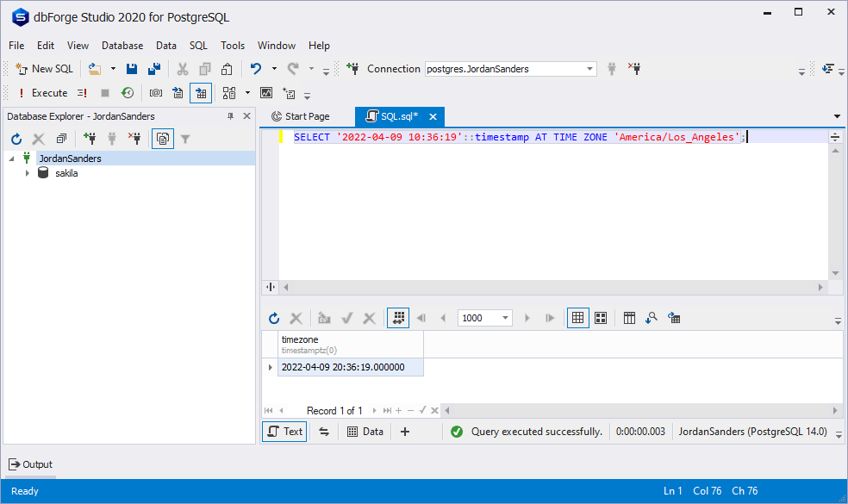Switch to the Data results view
The image size is (848, 504).
(365, 431)
